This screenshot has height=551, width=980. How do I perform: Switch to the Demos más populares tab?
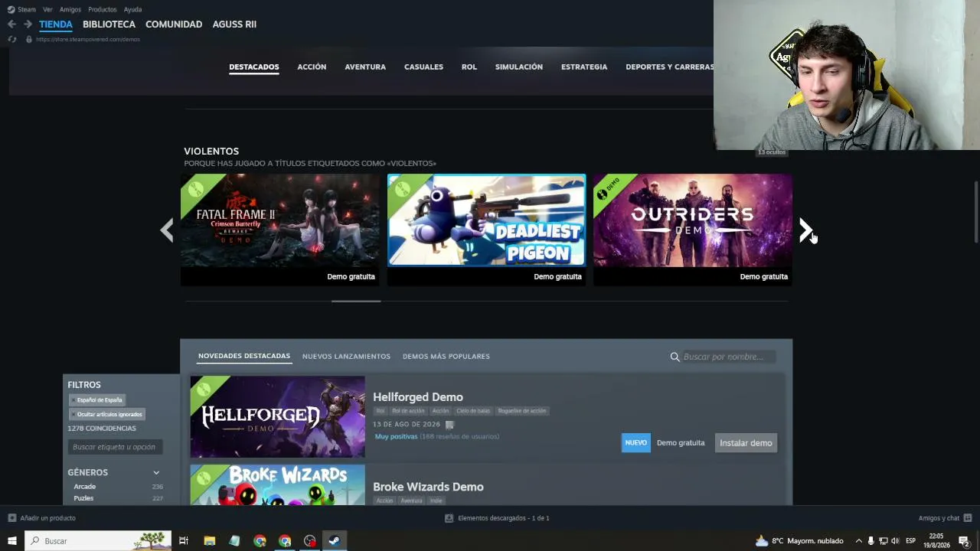click(446, 357)
